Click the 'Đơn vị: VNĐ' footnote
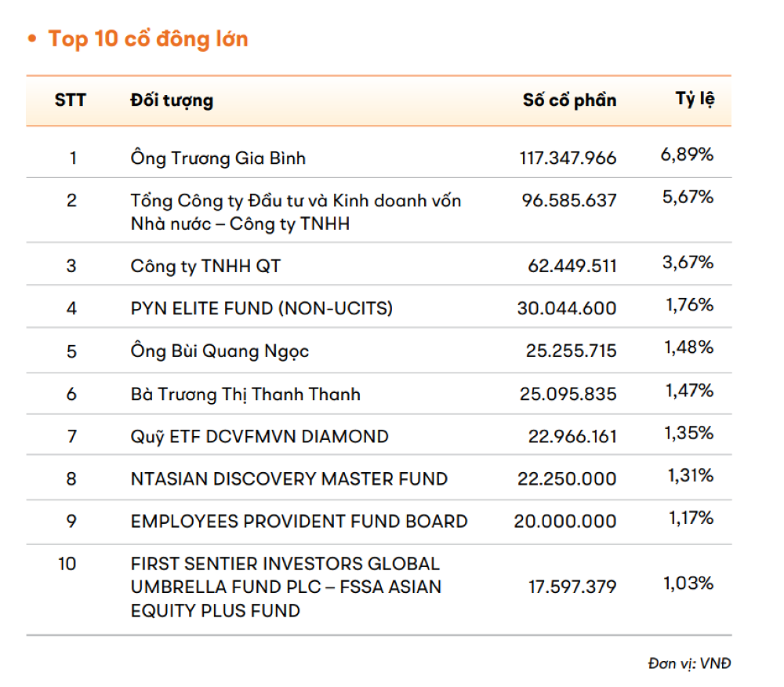The height and width of the screenshot is (687, 784). [x=689, y=663]
